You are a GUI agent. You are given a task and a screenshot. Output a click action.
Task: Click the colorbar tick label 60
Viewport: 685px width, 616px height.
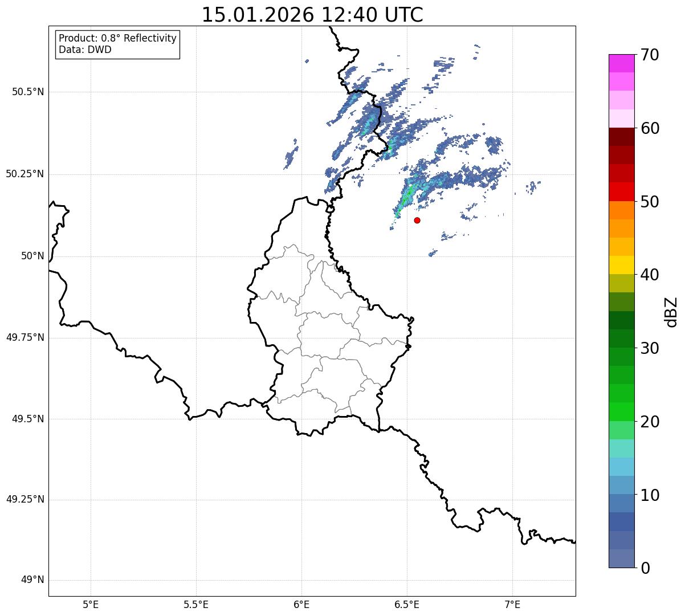[650, 128]
